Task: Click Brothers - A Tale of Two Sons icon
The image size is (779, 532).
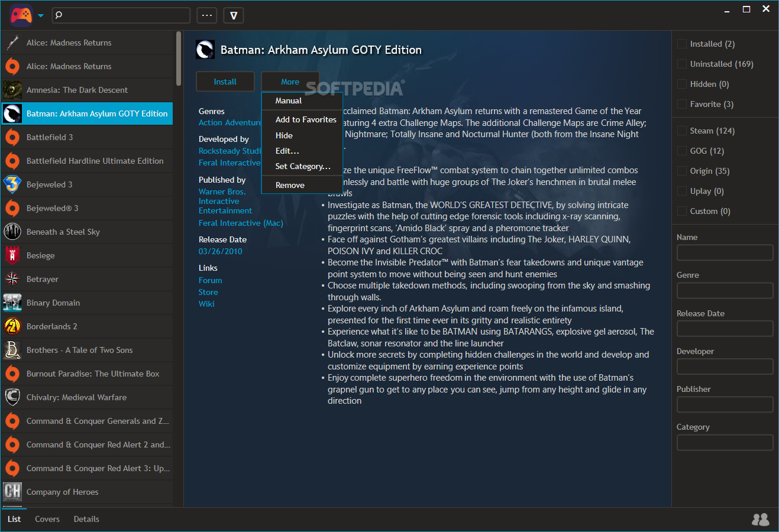Action: point(12,350)
